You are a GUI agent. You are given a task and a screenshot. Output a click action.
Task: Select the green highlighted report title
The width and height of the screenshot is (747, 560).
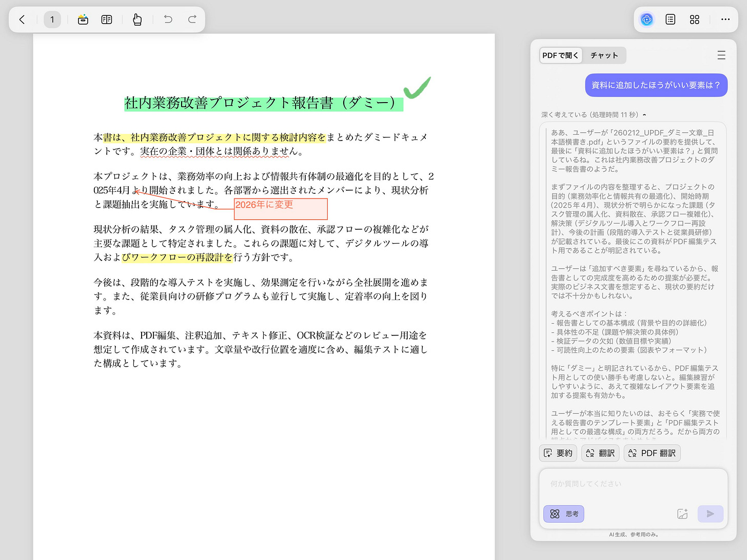tap(263, 103)
